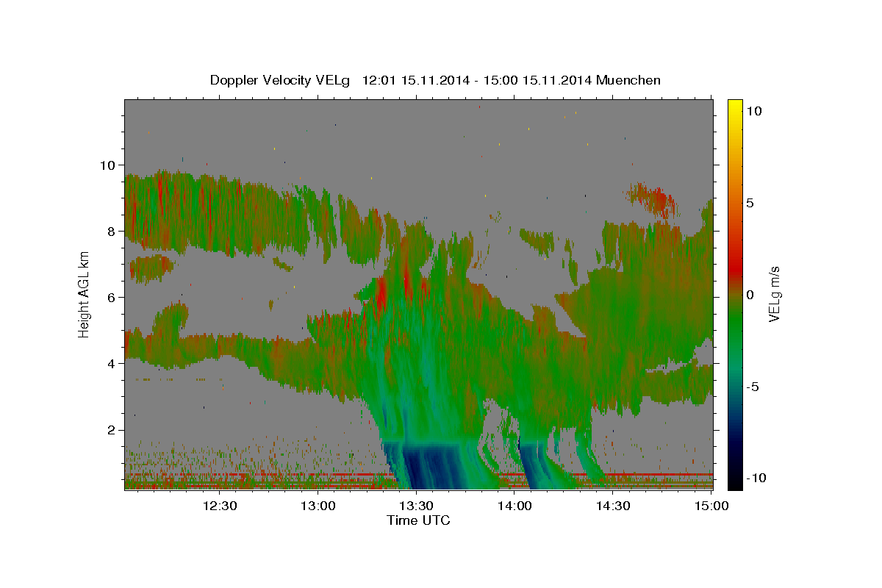
Task: Click the colorbar label -10
Action: [x=758, y=478]
